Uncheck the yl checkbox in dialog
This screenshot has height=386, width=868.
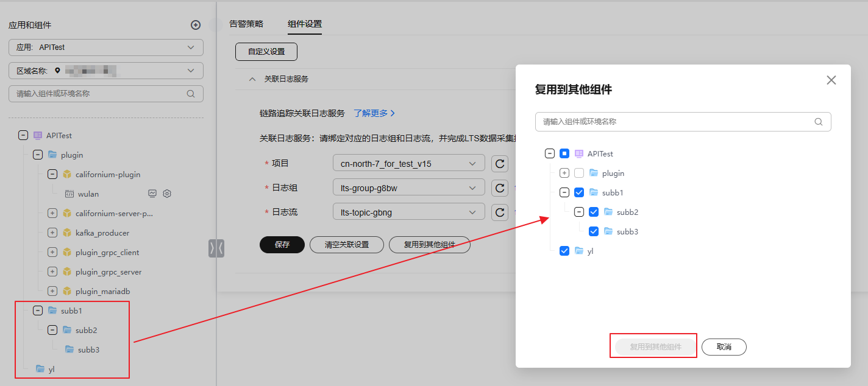tap(564, 250)
